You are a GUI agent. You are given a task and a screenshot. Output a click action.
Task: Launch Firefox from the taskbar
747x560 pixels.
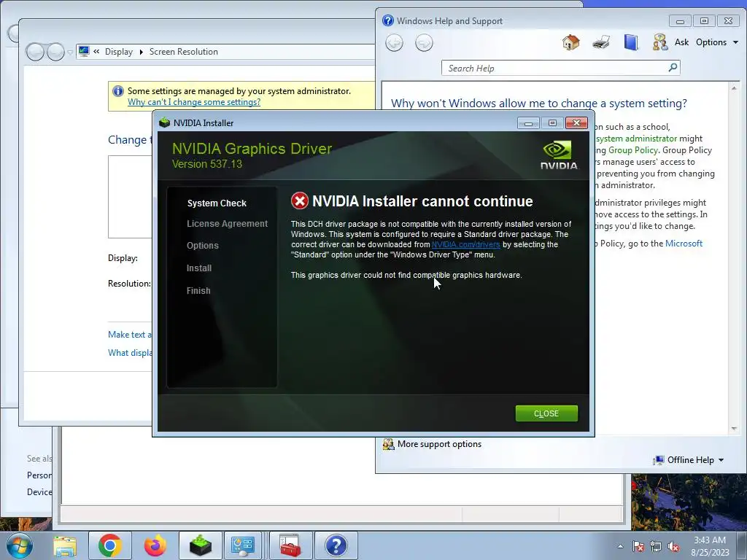pyautogui.click(x=155, y=545)
